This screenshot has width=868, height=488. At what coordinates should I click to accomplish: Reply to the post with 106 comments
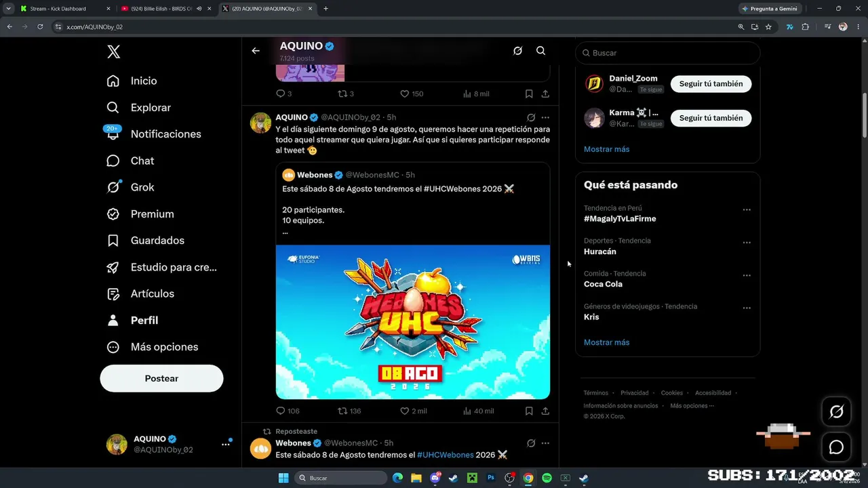click(288, 411)
